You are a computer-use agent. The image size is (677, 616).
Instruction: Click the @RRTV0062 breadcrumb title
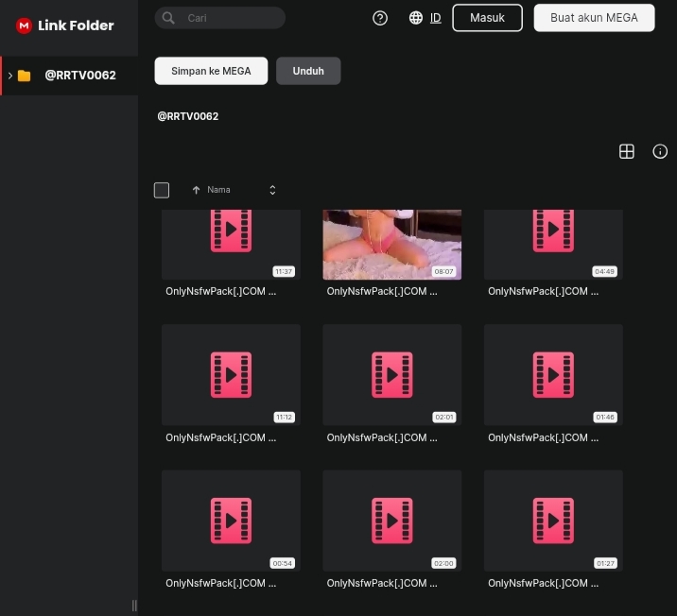pyautogui.click(x=188, y=116)
